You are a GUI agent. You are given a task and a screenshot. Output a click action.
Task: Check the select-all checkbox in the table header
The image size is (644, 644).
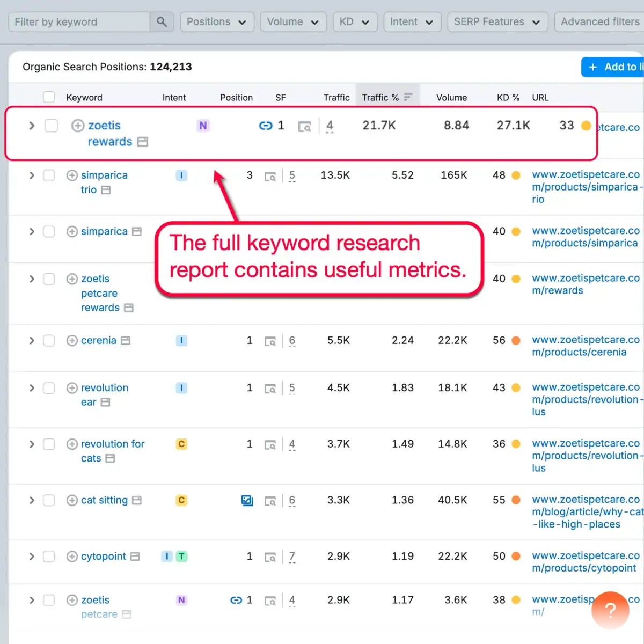tap(49, 97)
